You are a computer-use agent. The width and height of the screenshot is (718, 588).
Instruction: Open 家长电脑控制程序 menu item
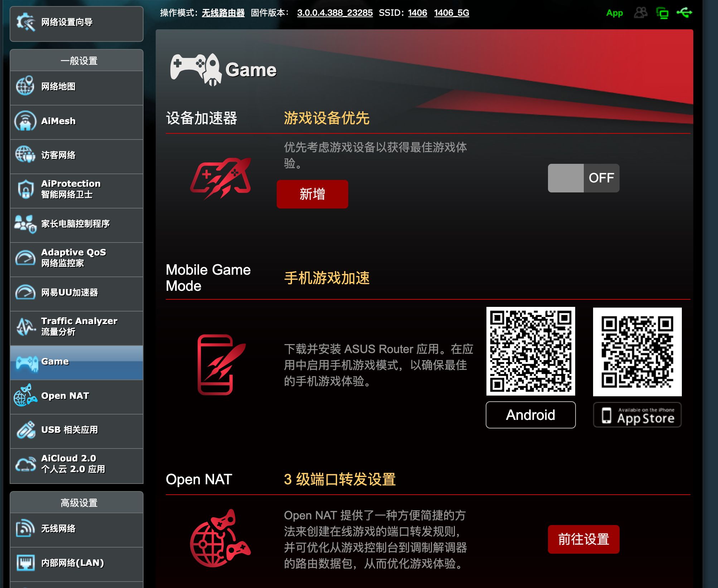coord(77,225)
